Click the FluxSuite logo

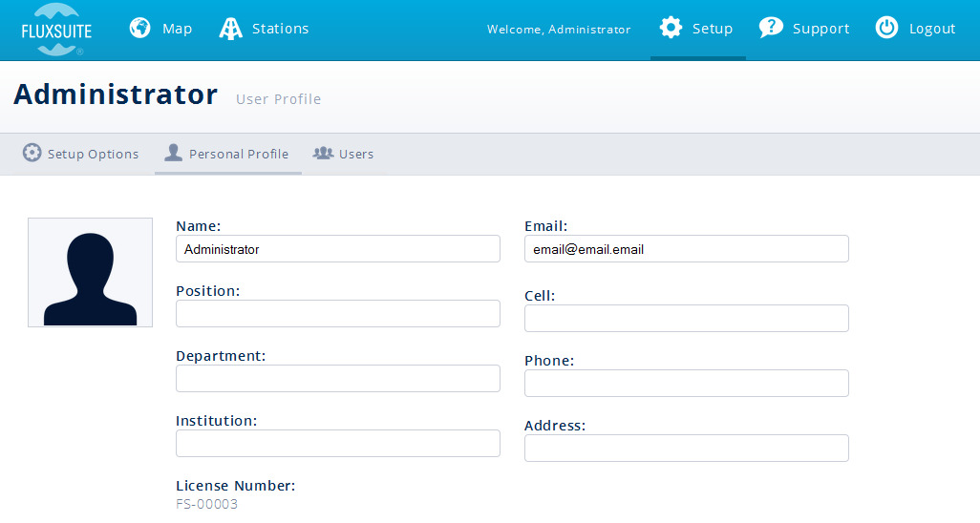click(56, 29)
